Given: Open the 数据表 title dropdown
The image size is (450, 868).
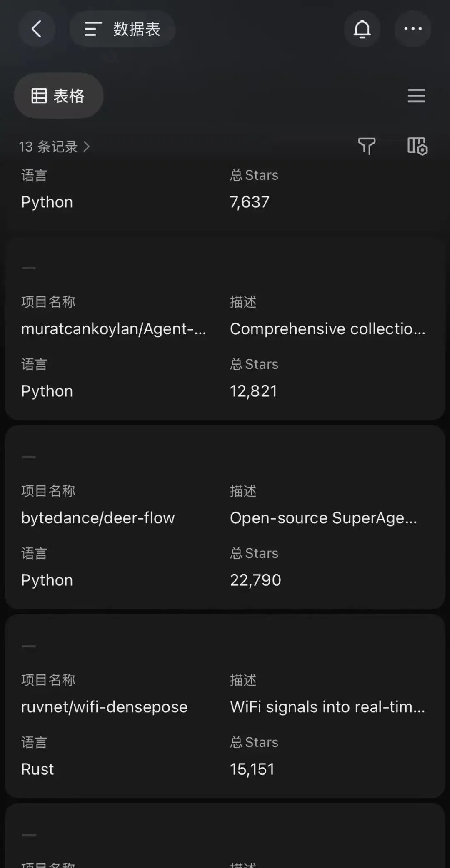Looking at the screenshot, I should pos(137,29).
